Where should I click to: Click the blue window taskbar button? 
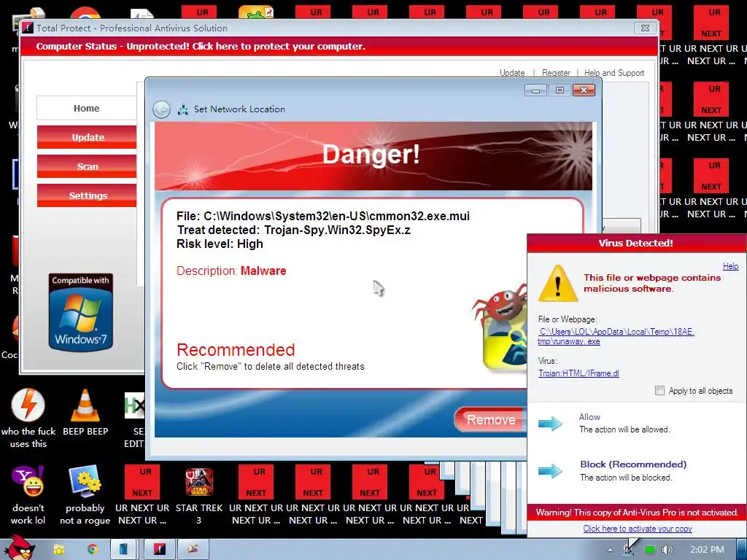123,550
